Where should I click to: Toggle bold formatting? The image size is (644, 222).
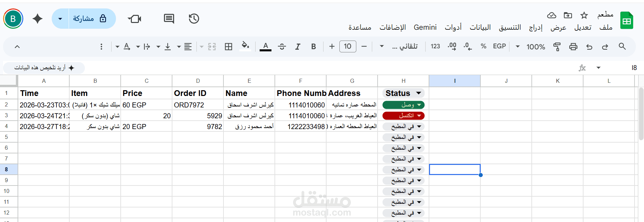tap(314, 47)
